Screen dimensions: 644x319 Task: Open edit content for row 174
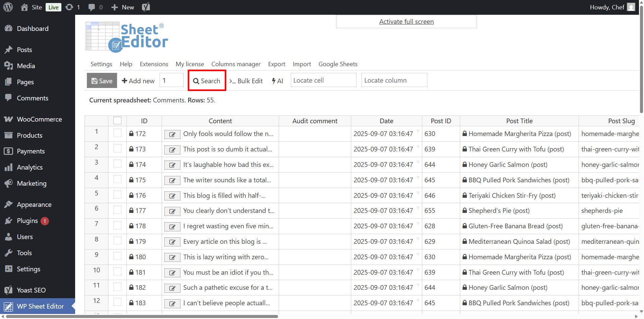(x=172, y=165)
